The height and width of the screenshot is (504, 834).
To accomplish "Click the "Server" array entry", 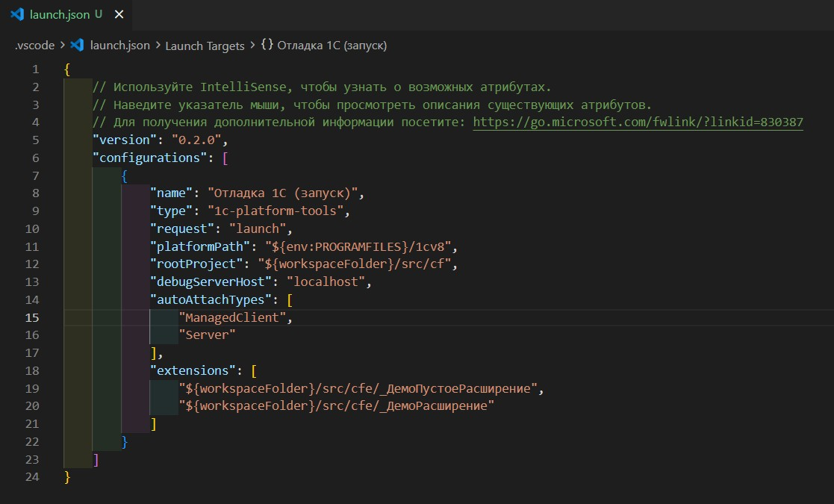I will [207, 335].
